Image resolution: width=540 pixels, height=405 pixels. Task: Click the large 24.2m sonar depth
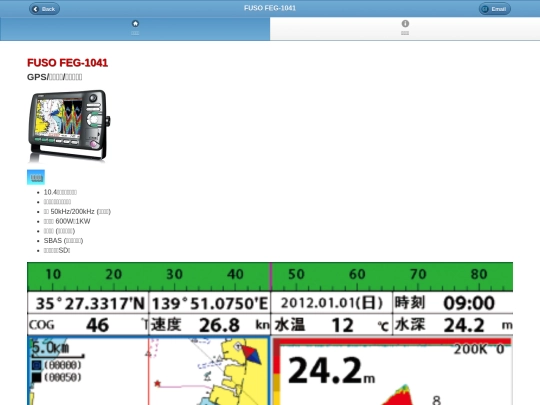pos(331,370)
